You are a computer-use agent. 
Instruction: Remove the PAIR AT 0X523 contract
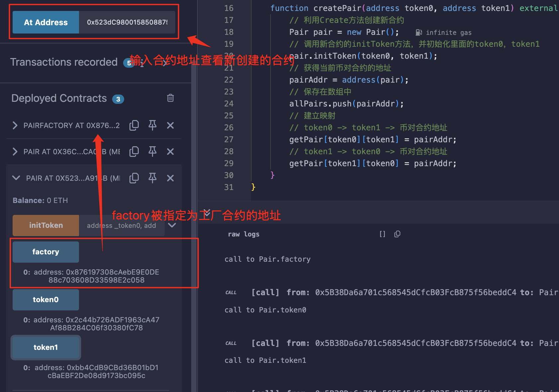point(170,178)
